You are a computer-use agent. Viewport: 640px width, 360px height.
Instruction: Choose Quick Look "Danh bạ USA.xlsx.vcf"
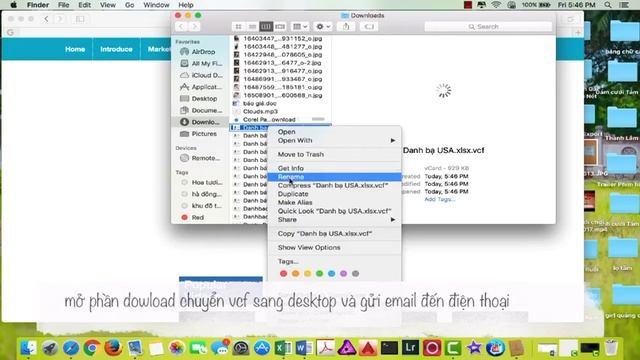pos(334,211)
